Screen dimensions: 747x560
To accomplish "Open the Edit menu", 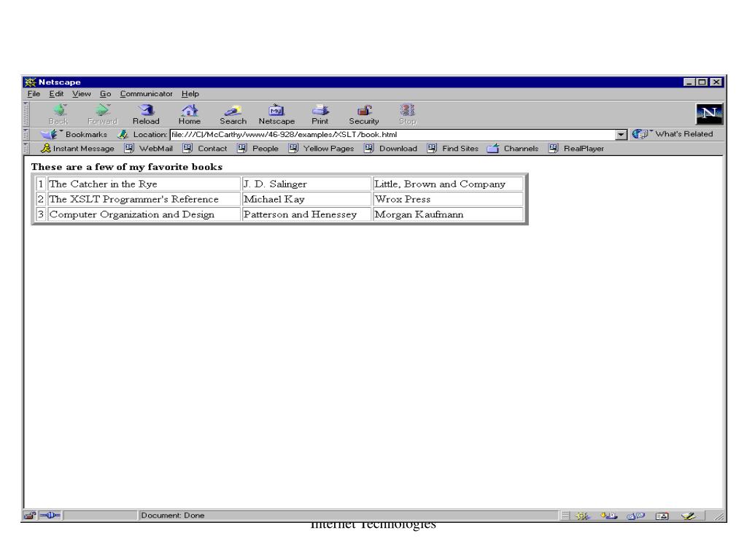I will (x=56, y=94).
